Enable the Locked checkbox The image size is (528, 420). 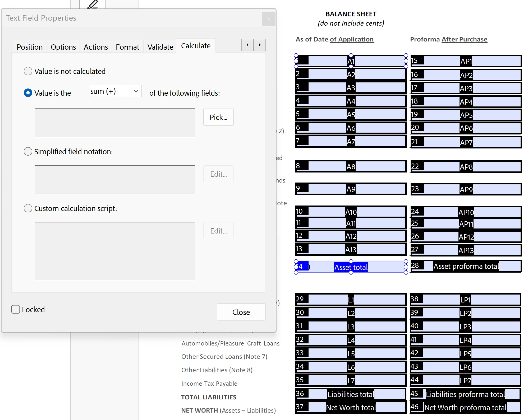click(x=16, y=309)
